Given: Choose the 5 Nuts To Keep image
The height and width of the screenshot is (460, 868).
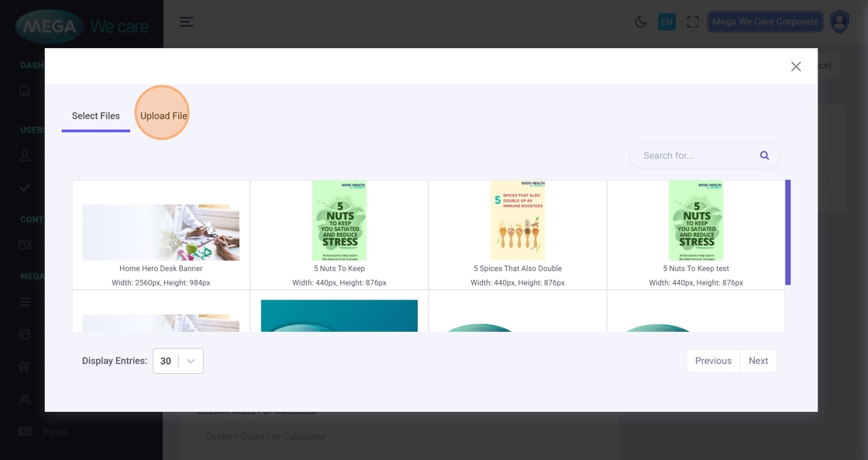Looking at the screenshot, I should pyautogui.click(x=339, y=221).
